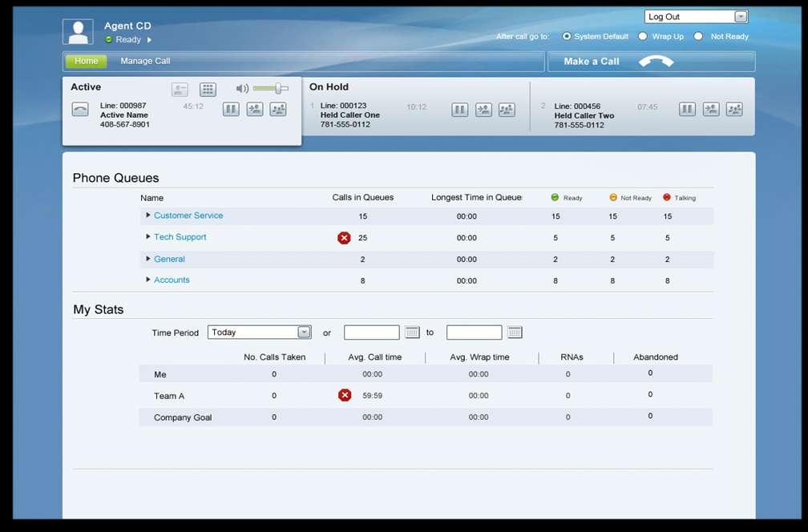Click the Make a Call button
The width and height of the screenshot is (808, 532).
point(652,61)
